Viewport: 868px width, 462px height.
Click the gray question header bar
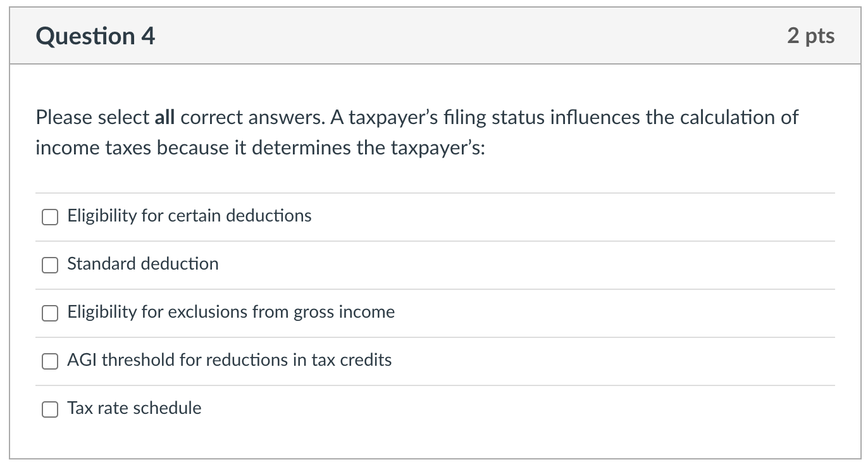434,35
